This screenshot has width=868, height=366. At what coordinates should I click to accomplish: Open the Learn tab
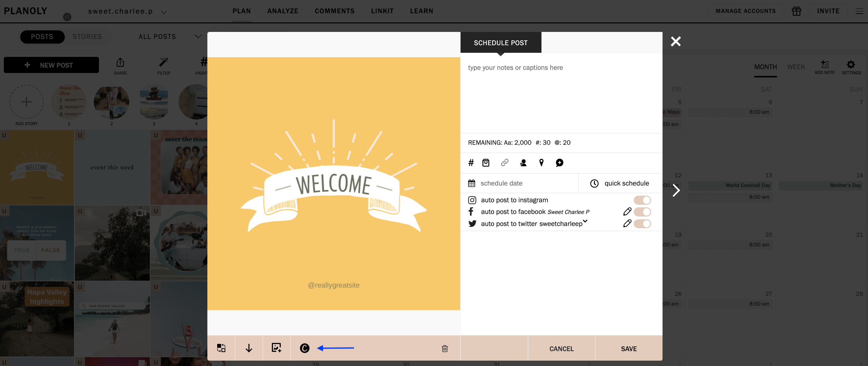421,11
